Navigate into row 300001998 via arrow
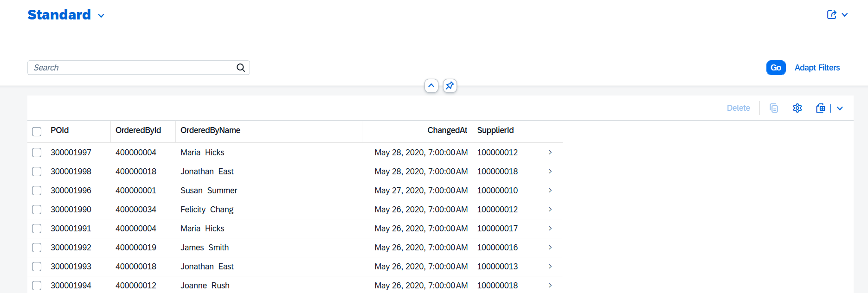This screenshot has height=293, width=868. coord(550,172)
